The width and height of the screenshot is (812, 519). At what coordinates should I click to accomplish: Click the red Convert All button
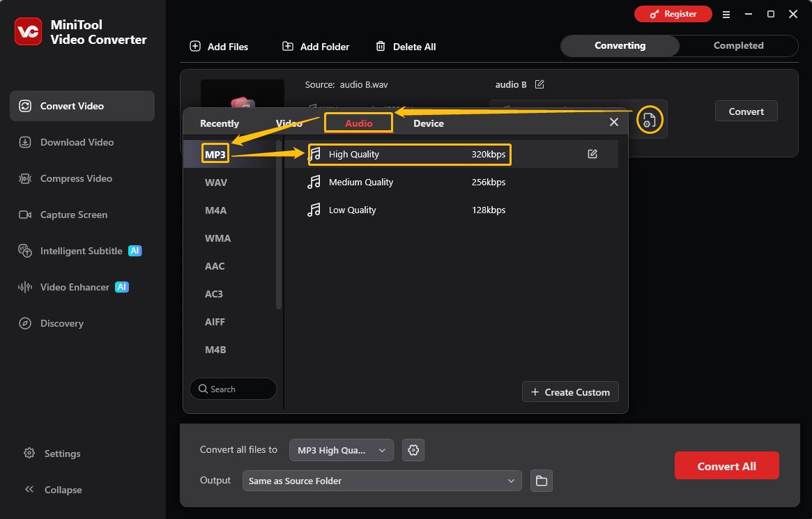point(726,465)
